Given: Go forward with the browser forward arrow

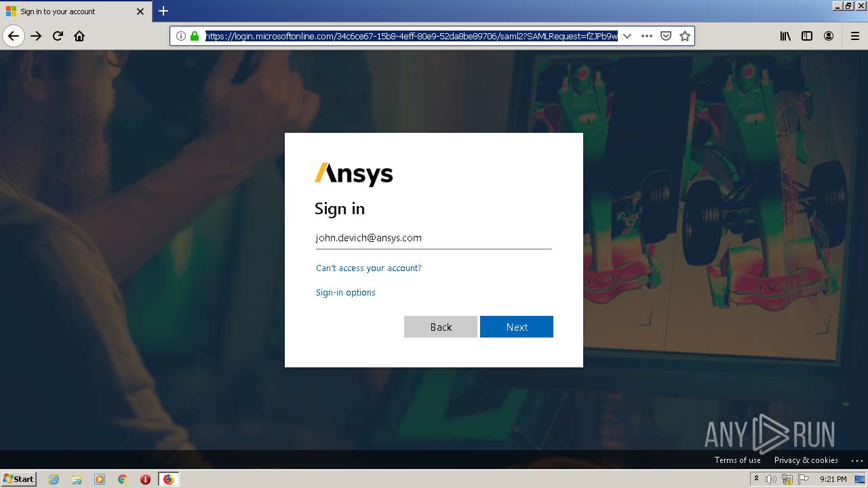Looking at the screenshot, I should (37, 36).
